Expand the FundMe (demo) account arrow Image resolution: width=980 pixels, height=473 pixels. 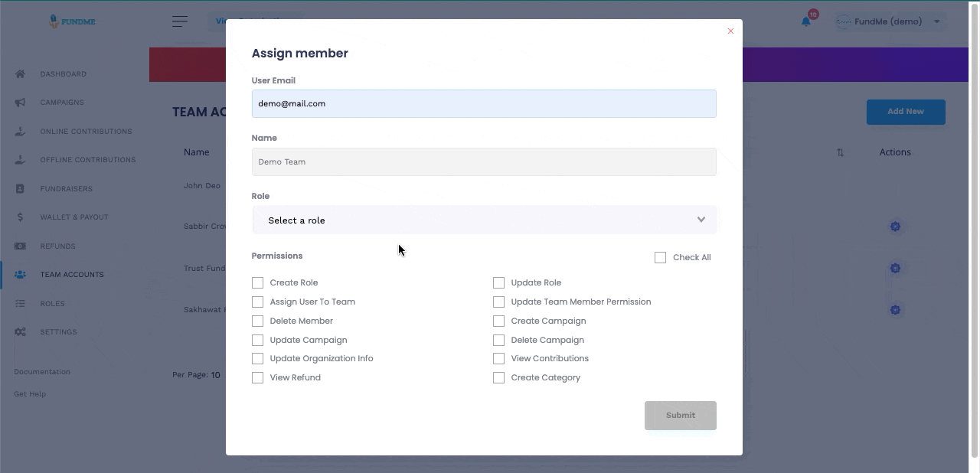(x=936, y=21)
